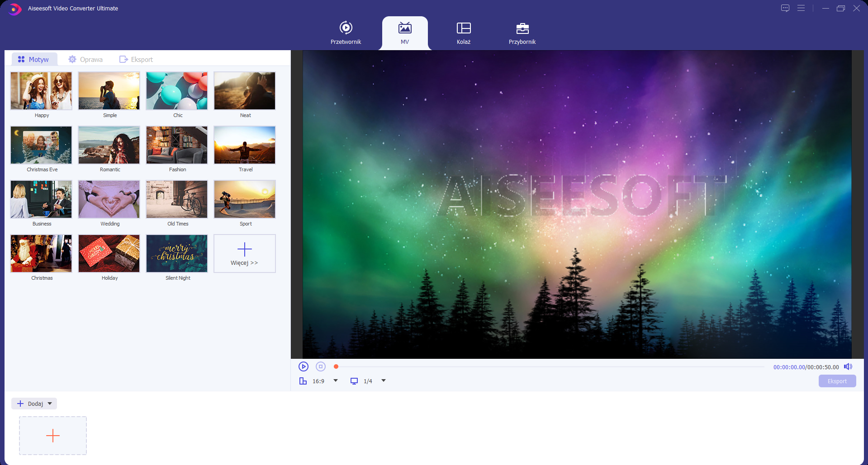Select the Romantic theme thumbnail
Viewport: 868px width, 465px height.
pyautogui.click(x=109, y=145)
